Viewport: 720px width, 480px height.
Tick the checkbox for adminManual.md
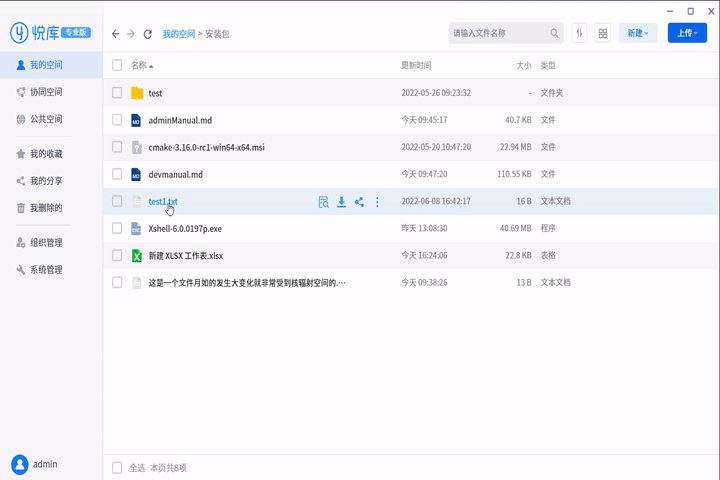tap(117, 120)
